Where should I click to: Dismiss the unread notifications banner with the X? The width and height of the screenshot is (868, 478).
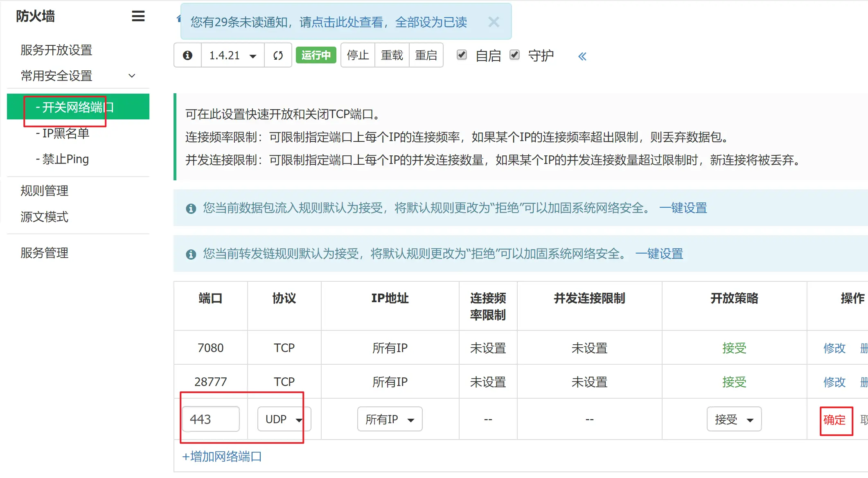(494, 22)
